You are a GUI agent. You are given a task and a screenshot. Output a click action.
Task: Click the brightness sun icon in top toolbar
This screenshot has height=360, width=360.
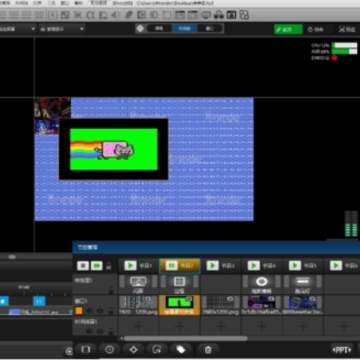(154, 15)
